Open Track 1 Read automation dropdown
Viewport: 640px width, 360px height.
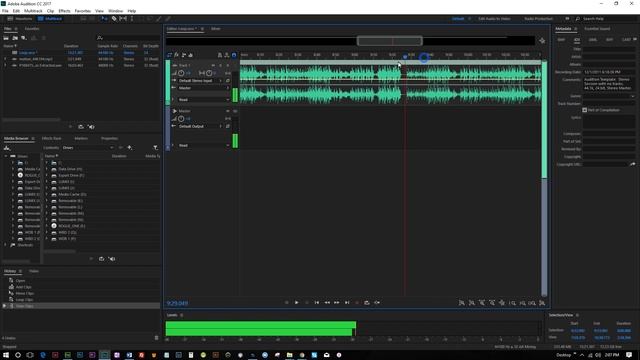[203, 100]
